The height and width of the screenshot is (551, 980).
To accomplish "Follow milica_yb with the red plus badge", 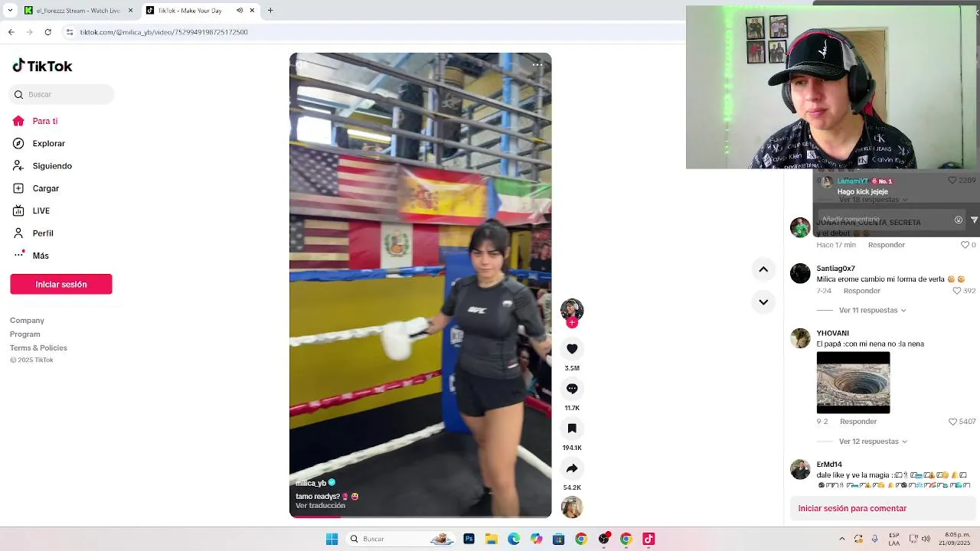I will point(572,323).
